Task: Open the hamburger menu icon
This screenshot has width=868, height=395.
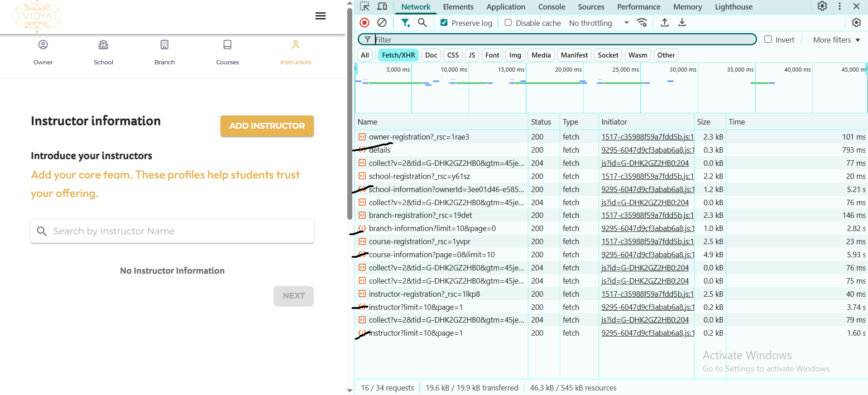Action: click(x=320, y=16)
